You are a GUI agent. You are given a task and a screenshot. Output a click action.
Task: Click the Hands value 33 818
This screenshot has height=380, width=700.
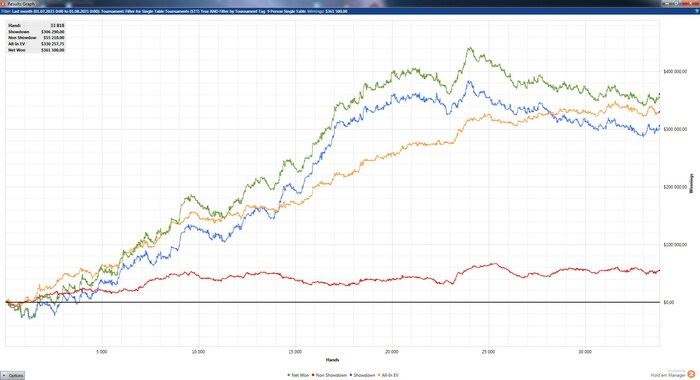click(57, 26)
